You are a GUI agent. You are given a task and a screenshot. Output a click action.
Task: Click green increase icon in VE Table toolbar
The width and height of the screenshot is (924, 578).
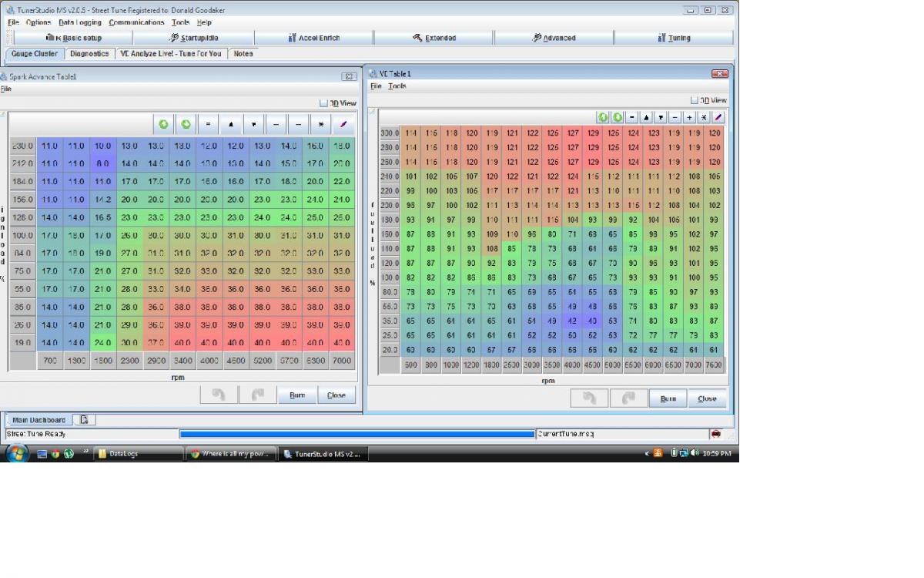pyautogui.click(x=604, y=117)
